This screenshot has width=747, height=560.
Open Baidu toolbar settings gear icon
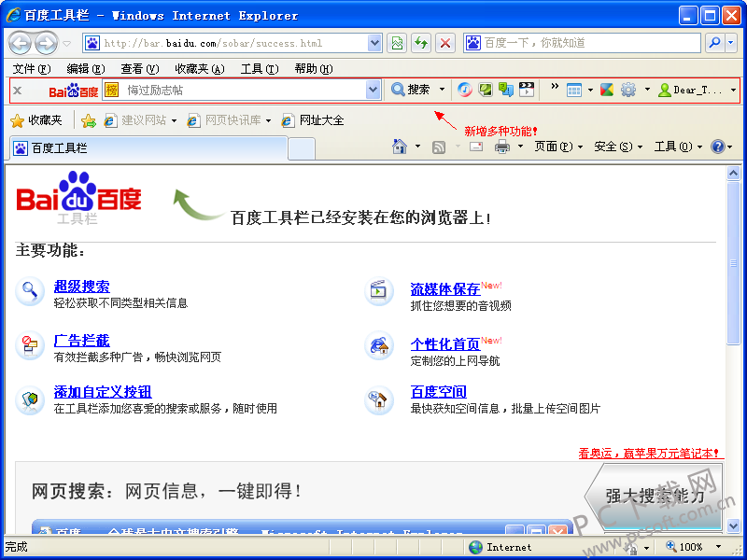tap(628, 90)
